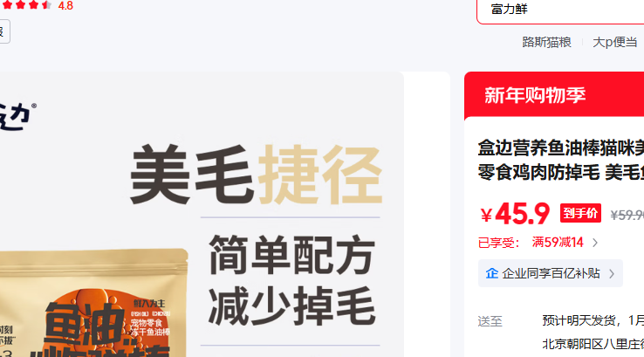Viewport: 644px width, 357px height.
Task: Click the 预计明天发货 delivery estimate text
Action: point(580,320)
